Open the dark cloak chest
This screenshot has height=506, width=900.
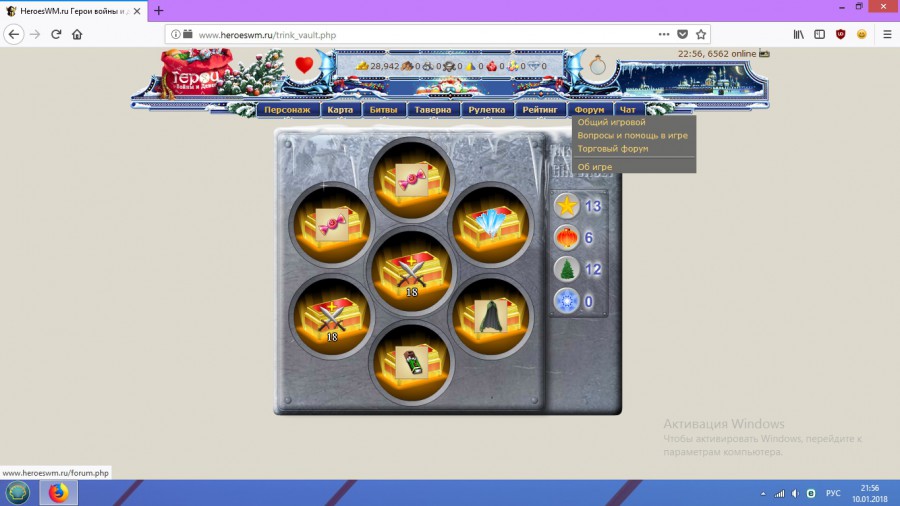point(491,317)
